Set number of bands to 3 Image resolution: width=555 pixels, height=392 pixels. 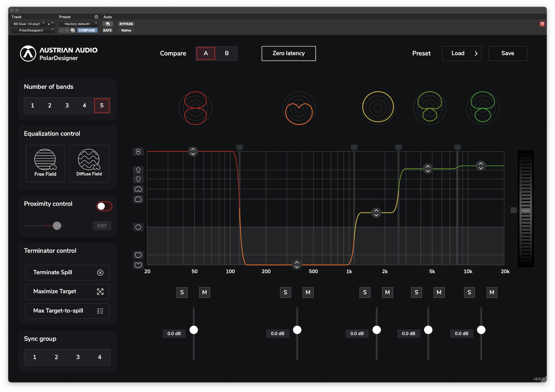click(x=67, y=106)
